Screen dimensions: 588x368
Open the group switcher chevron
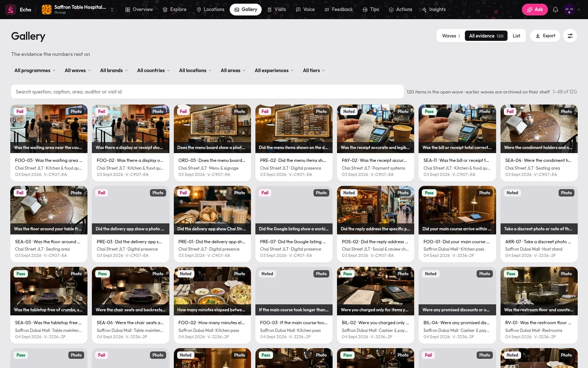pos(112,10)
